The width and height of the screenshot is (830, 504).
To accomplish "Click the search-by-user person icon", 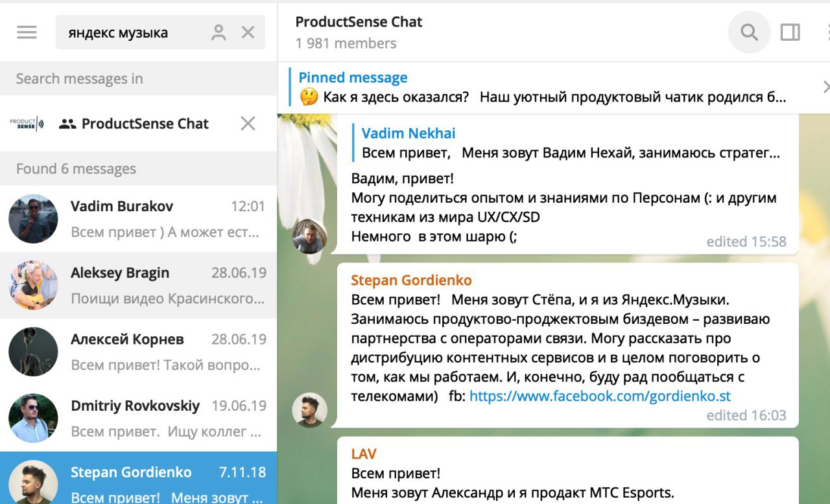I will [219, 32].
